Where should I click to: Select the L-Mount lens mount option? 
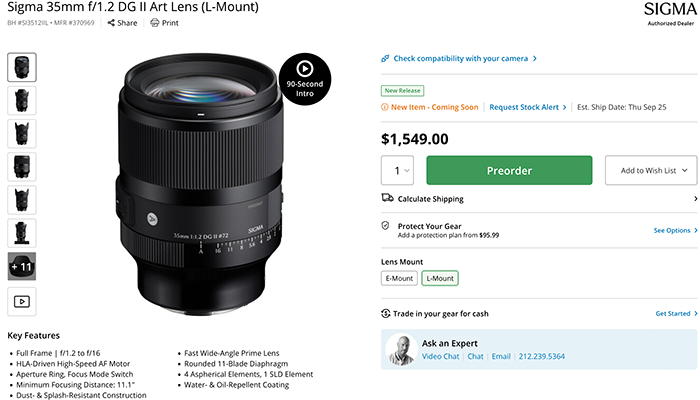(x=438, y=279)
